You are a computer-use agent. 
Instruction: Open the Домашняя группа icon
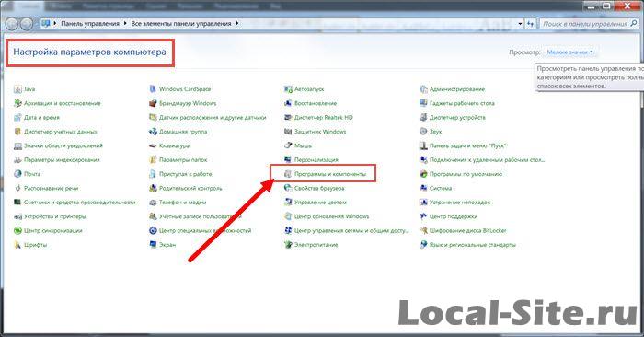click(x=153, y=132)
